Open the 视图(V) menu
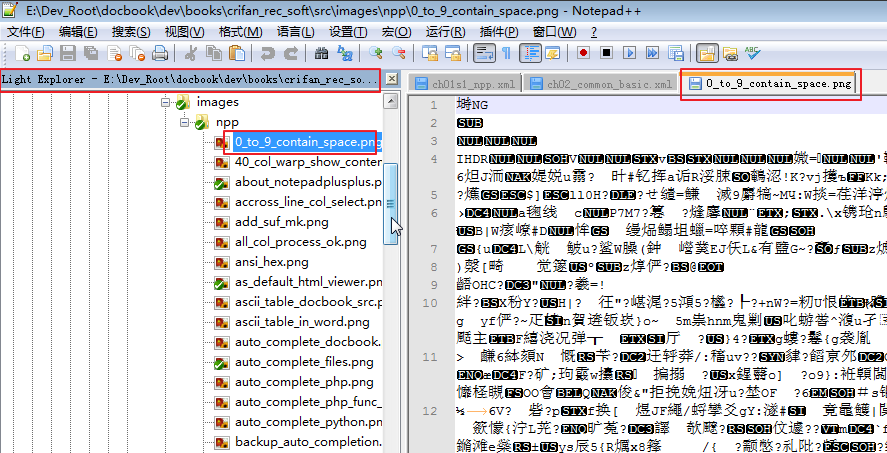 pos(184,32)
